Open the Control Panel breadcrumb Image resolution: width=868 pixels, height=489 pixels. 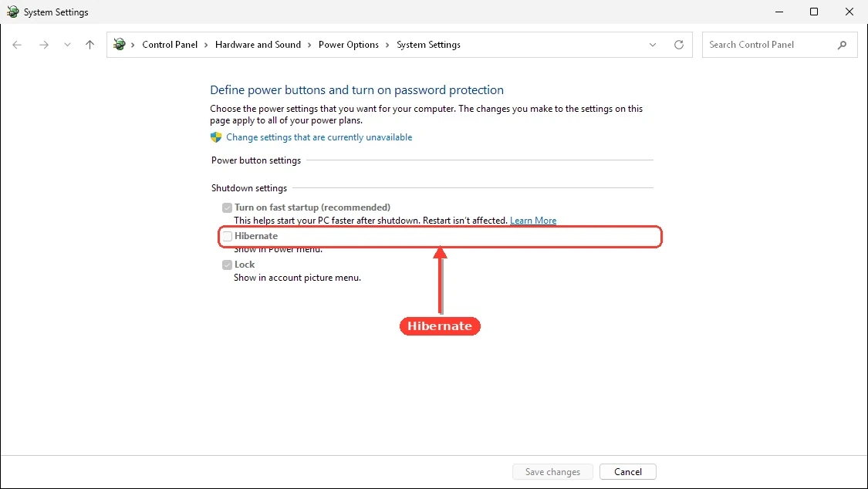pyautogui.click(x=170, y=45)
